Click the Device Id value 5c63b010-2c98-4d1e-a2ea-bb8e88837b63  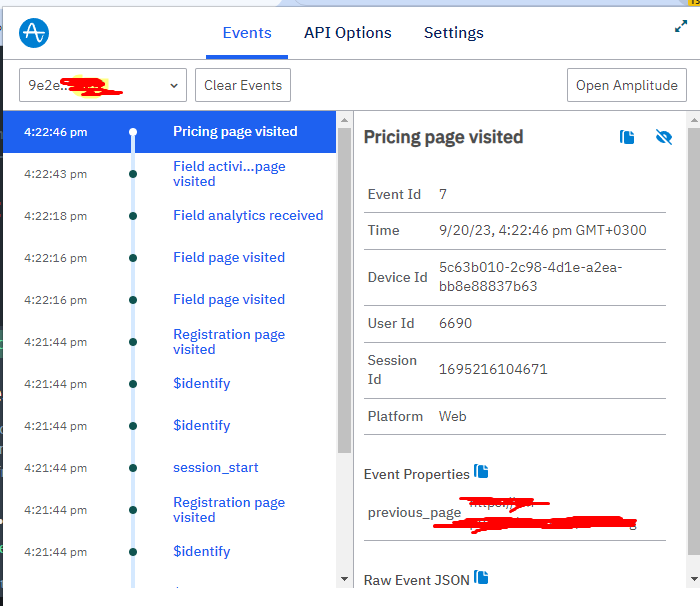coord(530,277)
